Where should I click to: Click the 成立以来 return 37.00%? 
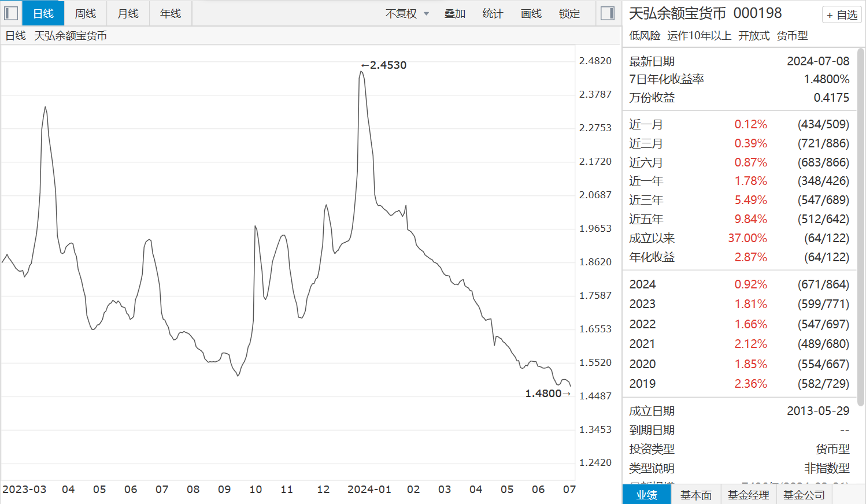(747, 238)
